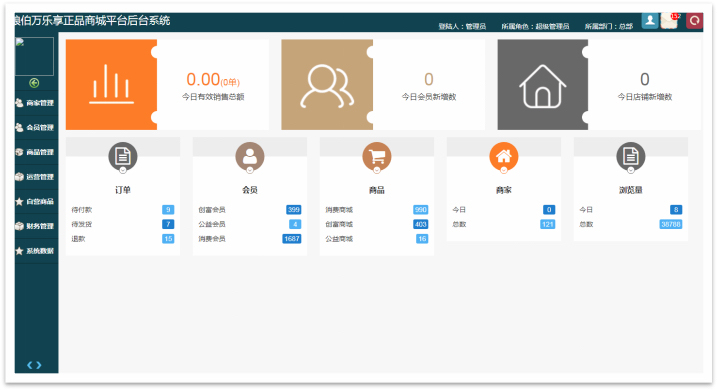Click the orange bar chart sales tile
717x390 pixels.
coord(111,85)
